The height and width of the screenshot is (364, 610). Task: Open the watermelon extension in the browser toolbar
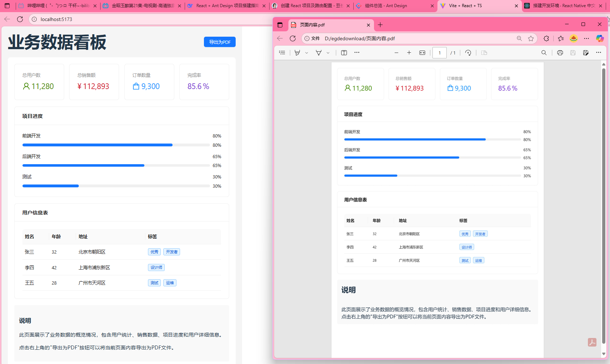574,38
